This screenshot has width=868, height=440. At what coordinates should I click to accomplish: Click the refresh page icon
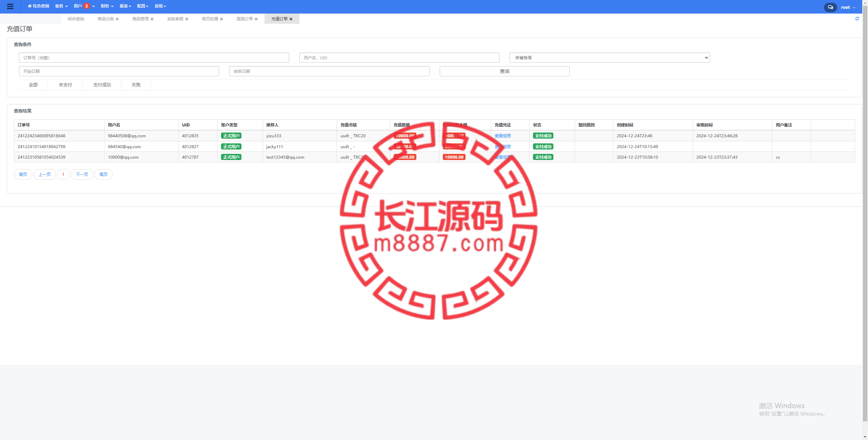click(857, 19)
